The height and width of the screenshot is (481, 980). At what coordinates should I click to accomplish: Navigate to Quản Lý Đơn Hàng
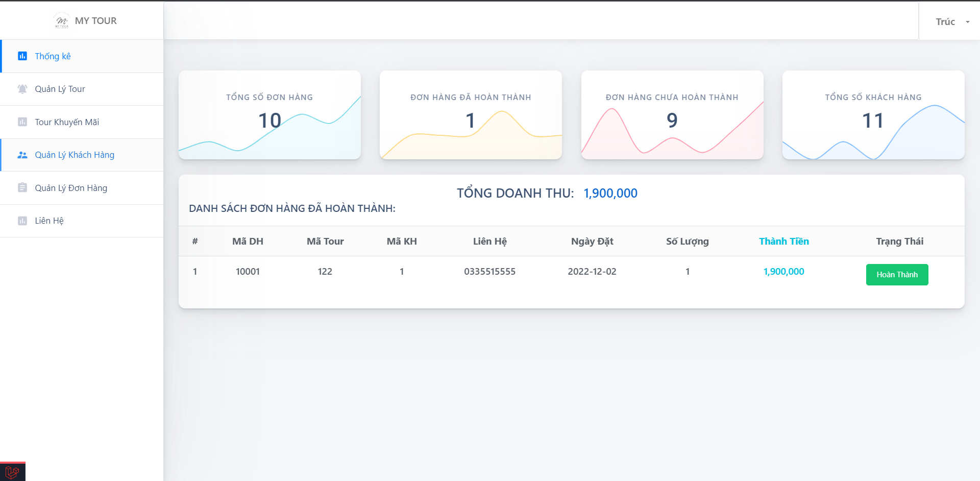coord(82,188)
